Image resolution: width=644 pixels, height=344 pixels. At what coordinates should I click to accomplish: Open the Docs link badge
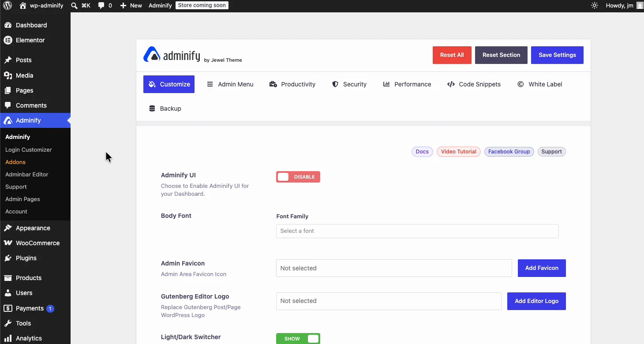tap(422, 152)
